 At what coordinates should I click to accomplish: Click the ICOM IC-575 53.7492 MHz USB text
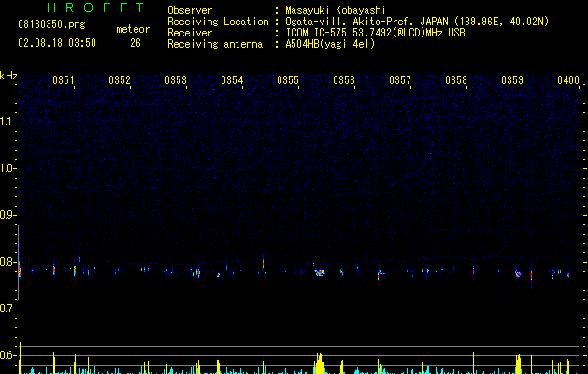pos(375,33)
